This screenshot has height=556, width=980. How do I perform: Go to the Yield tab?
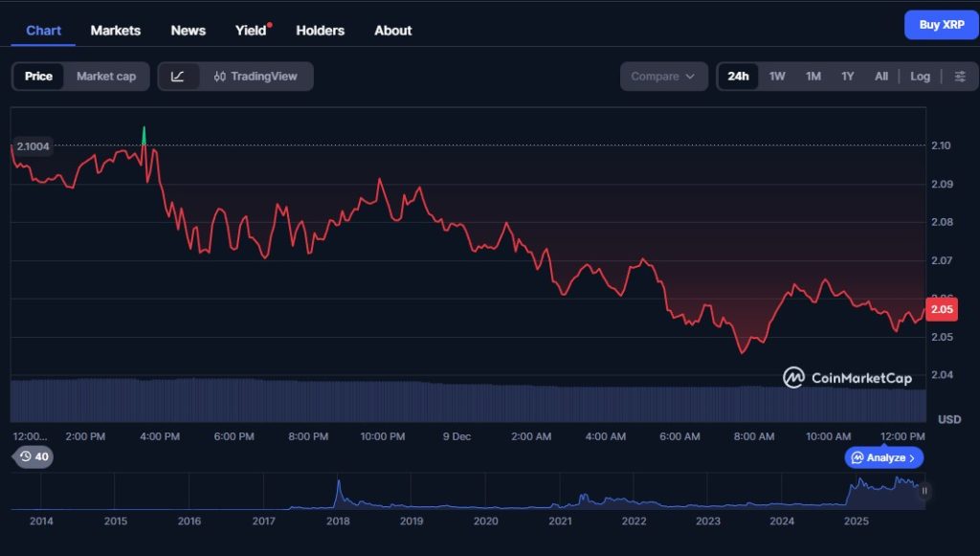[251, 31]
